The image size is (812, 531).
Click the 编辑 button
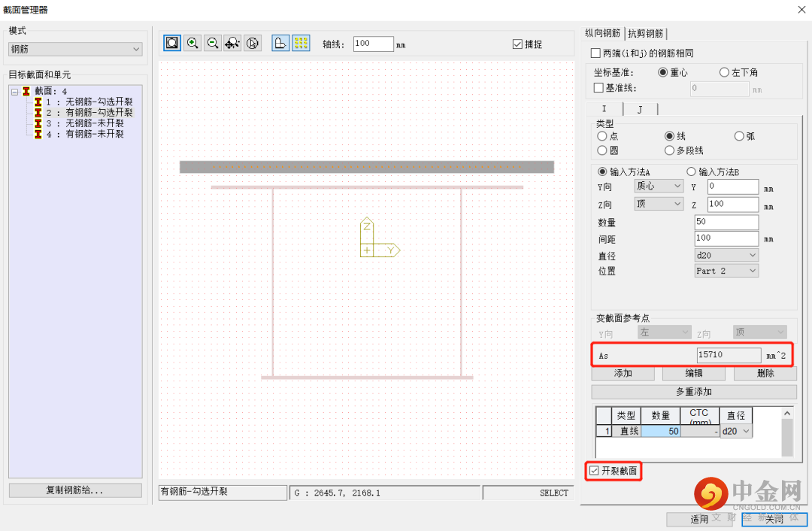tap(694, 373)
